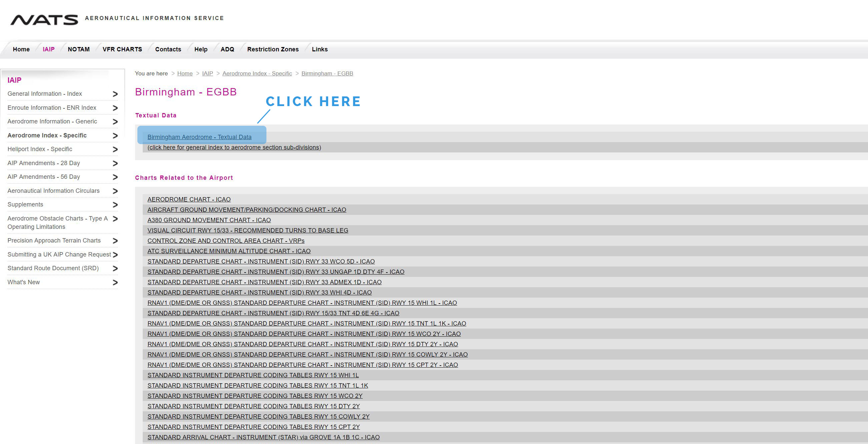Expand Supplements chevron in sidebar

pyautogui.click(x=115, y=205)
